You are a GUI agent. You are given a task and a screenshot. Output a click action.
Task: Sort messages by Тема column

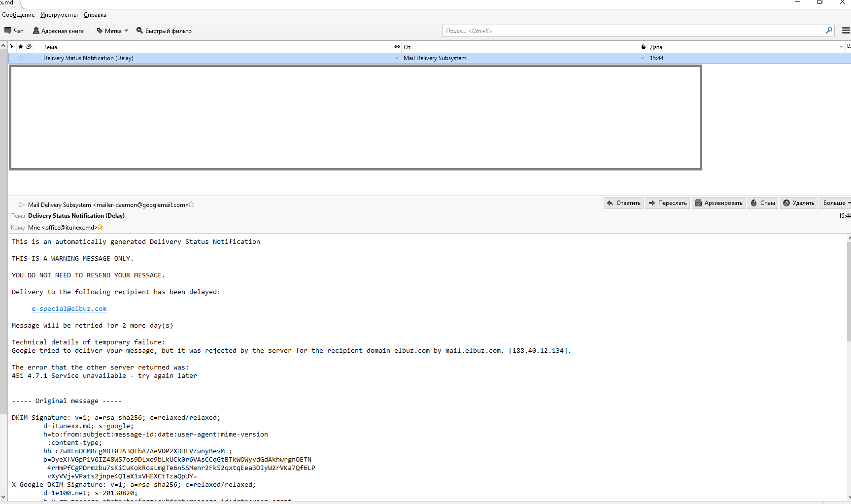213,47
